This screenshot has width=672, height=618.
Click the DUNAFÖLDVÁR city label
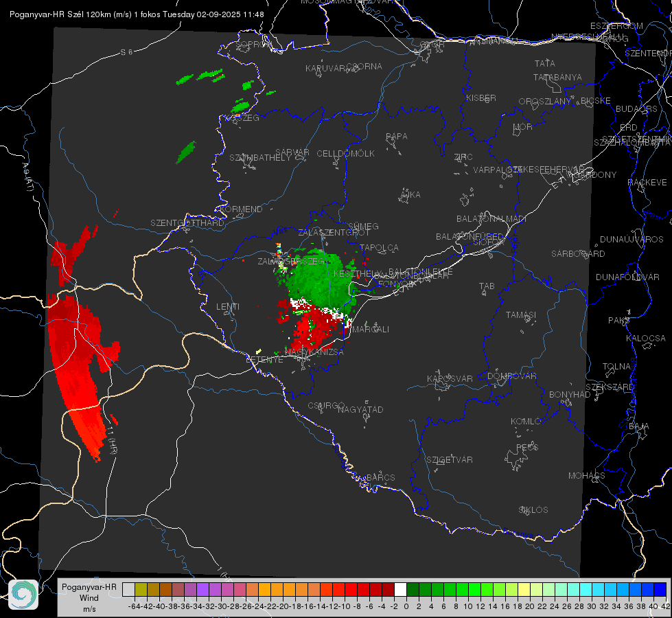(x=627, y=277)
